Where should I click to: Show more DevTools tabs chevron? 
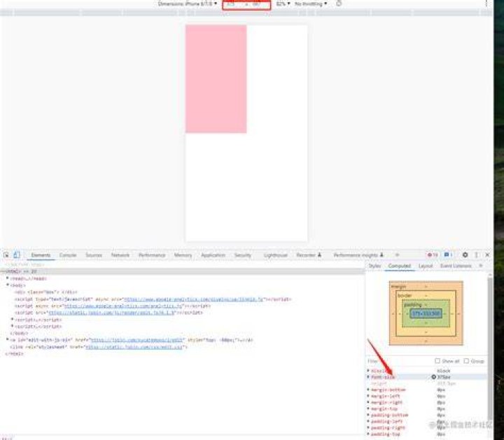398,255
